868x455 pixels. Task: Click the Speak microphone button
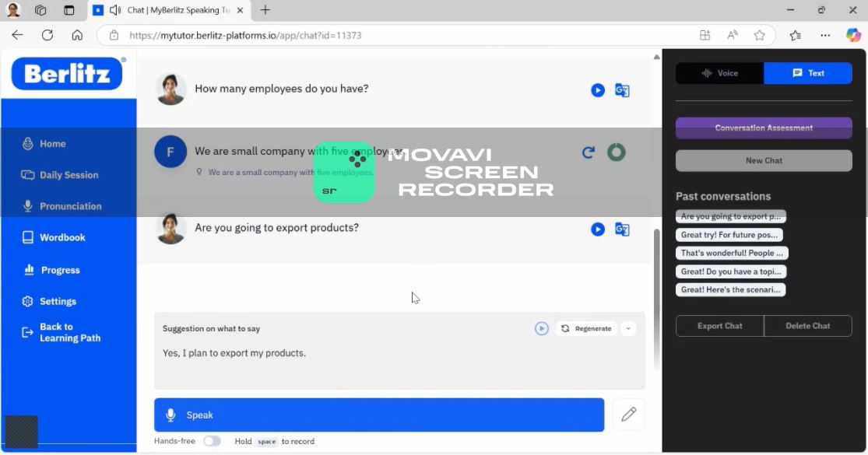(x=379, y=415)
